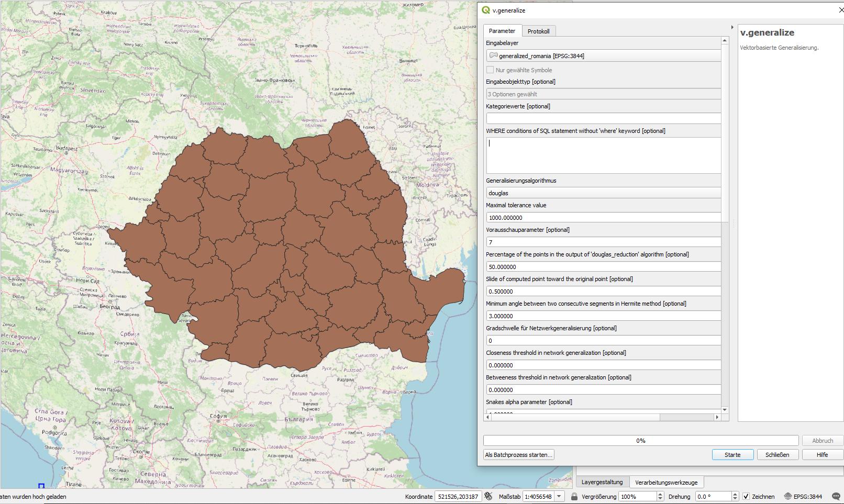Focus the Kategoriewerte input field
The width and height of the screenshot is (844, 504).
(x=603, y=118)
